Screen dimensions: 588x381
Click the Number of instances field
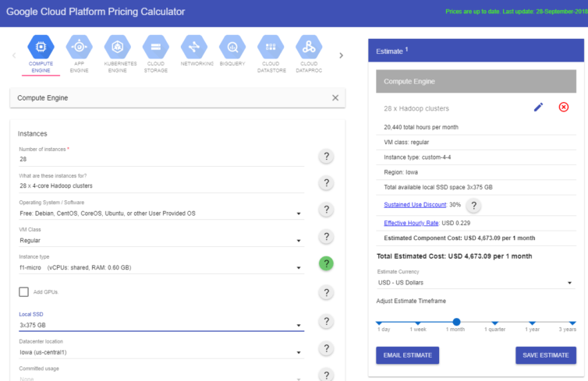161,158
